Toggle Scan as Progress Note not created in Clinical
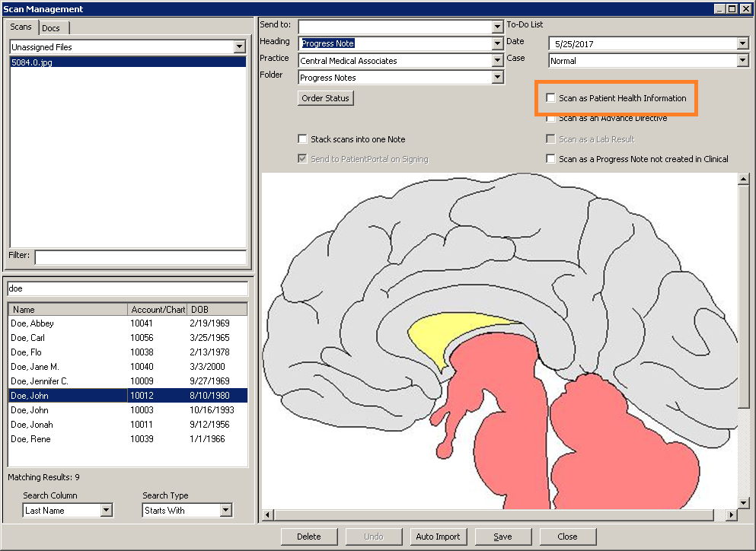756x551 pixels. [x=551, y=159]
